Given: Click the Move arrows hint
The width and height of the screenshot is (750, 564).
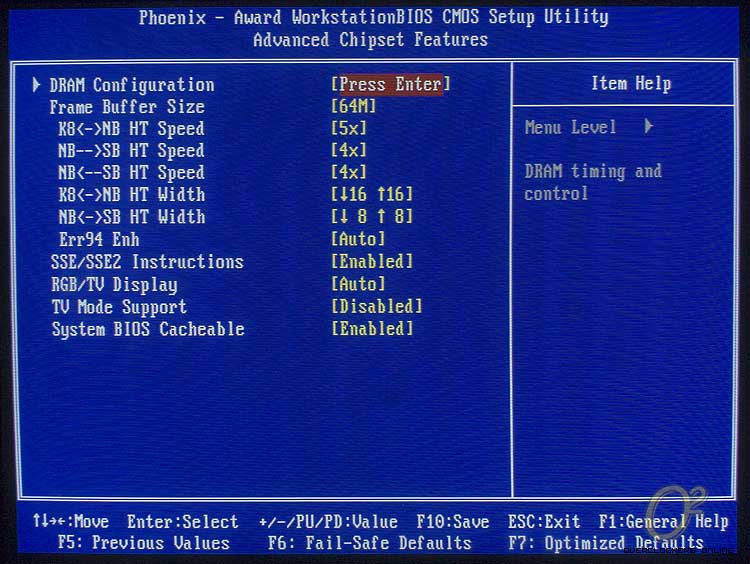Looking at the screenshot, I should pos(71,521).
